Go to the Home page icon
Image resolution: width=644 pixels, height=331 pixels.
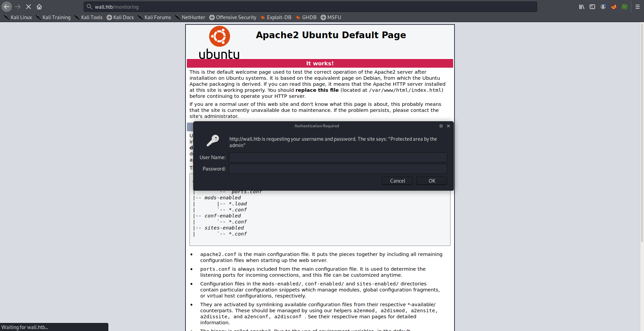[39, 7]
